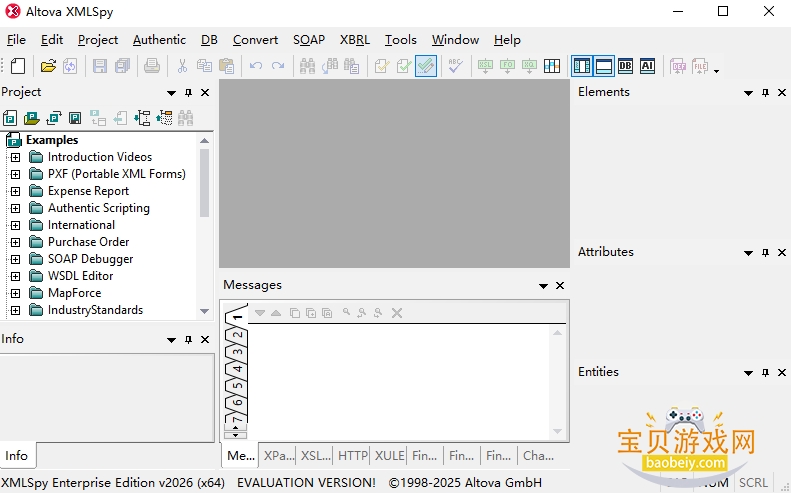The height and width of the screenshot is (493, 791).
Task: Click the Reload Project icon in Project panel
Action: (x=53, y=118)
